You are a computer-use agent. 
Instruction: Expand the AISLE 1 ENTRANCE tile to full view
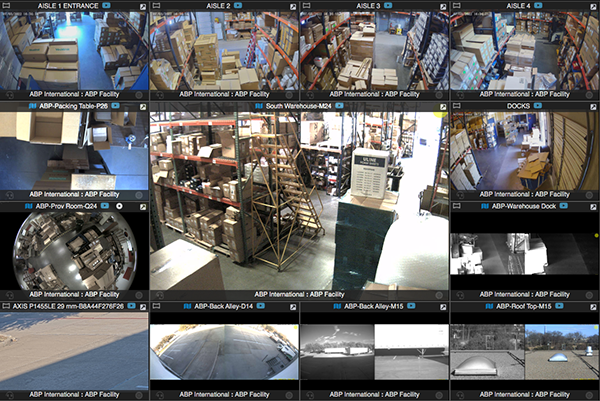click(x=143, y=6)
